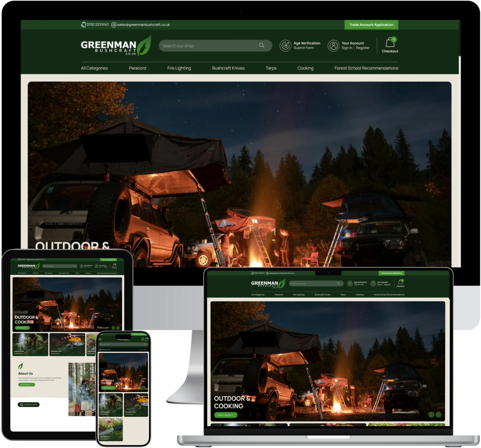481x448 pixels.
Task: Open the Checkout shopping bag icon
Action: (390, 42)
